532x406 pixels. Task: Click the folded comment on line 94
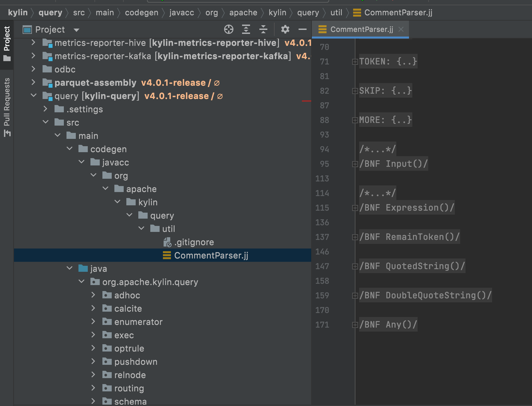[377, 149]
